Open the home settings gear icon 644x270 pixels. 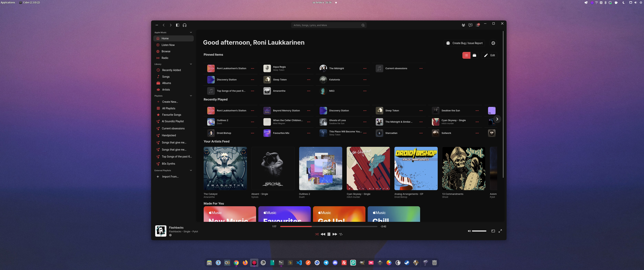pos(493,43)
